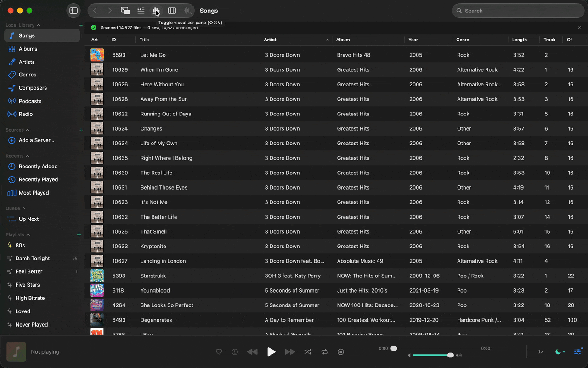Viewport: 588px width, 368px height.
Task: Click the column browser icon in the toolbar
Action: coord(172,11)
